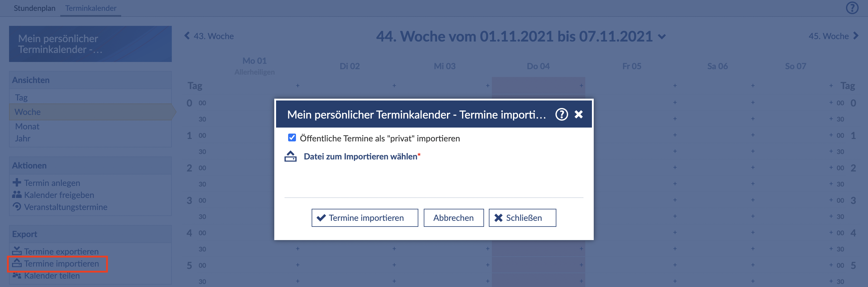The width and height of the screenshot is (868, 287).
Task: Select the Terminkalender tab
Action: (91, 8)
